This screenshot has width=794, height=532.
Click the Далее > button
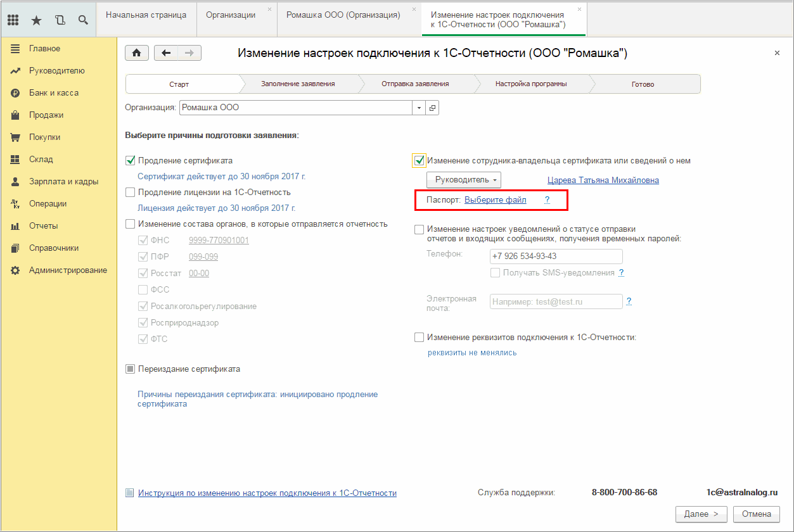(701, 514)
